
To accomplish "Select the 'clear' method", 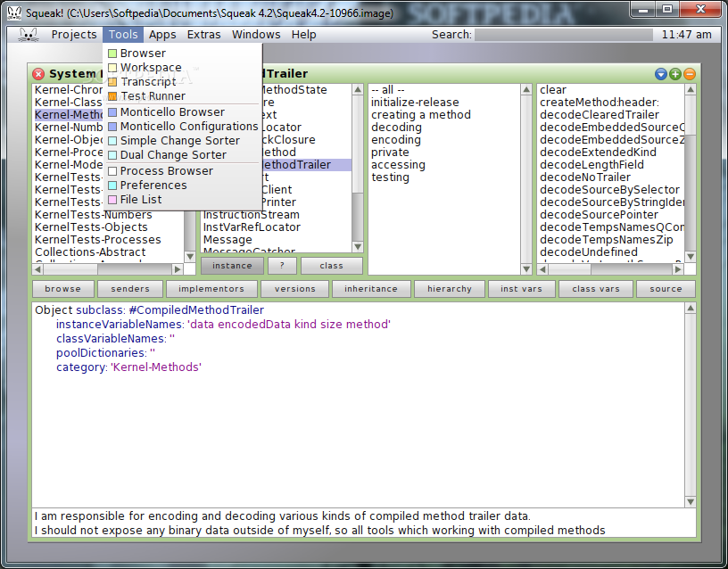I will 553,89.
